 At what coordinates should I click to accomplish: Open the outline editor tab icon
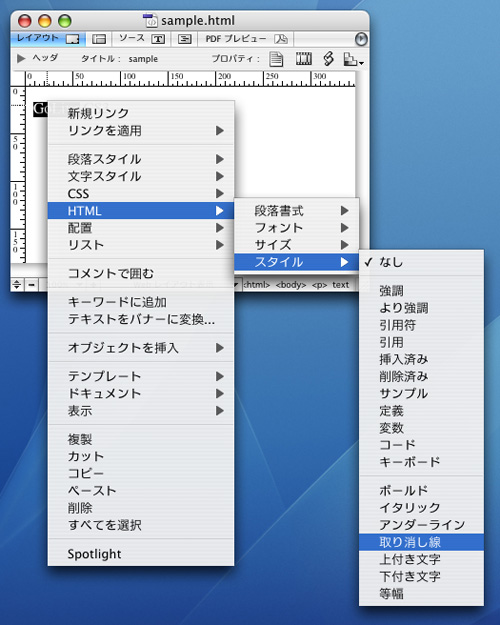pyautogui.click(x=184, y=39)
